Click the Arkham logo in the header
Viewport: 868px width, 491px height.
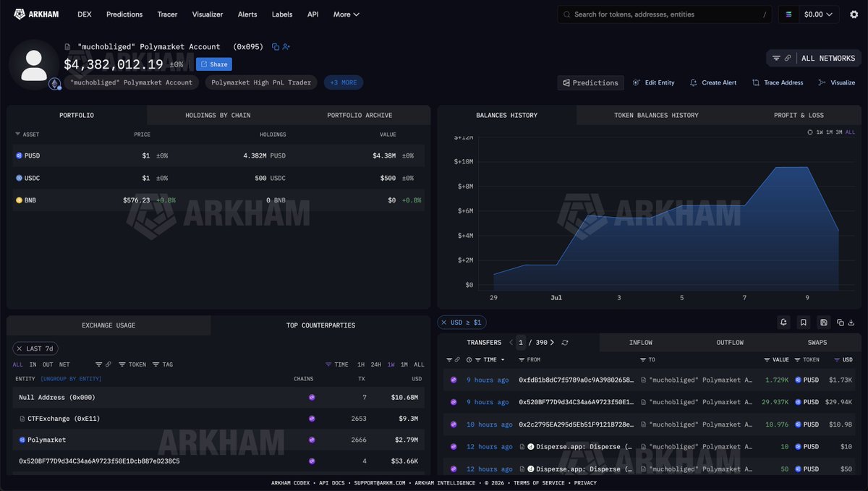tap(35, 14)
